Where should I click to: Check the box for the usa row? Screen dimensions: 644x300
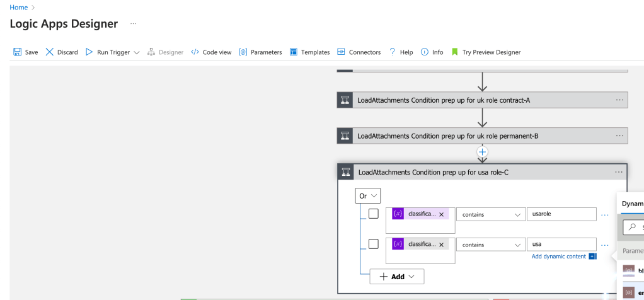tap(373, 244)
